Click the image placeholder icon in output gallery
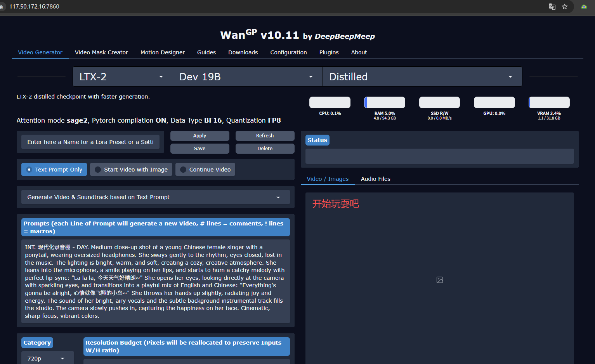The height and width of the screenshot is (364, 595). coord(439,280)
